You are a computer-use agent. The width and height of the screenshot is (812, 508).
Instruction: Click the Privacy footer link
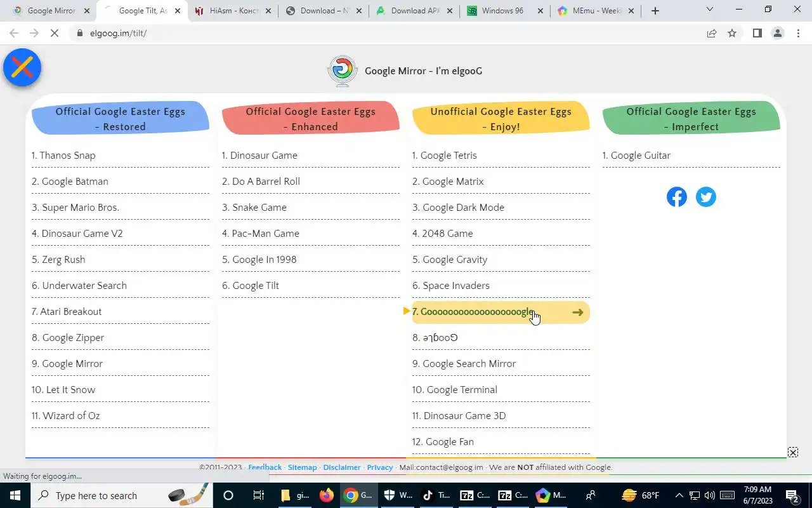tap(380, 467)
